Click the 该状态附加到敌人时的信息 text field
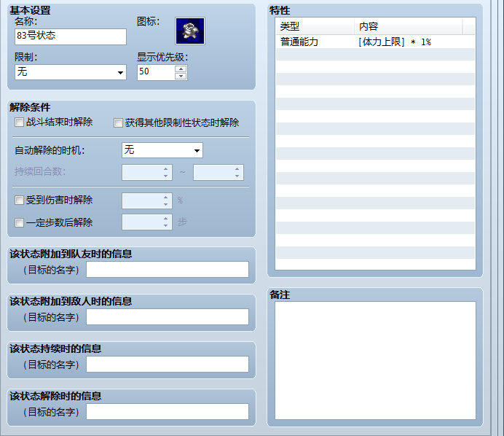 tap(168, 316)
